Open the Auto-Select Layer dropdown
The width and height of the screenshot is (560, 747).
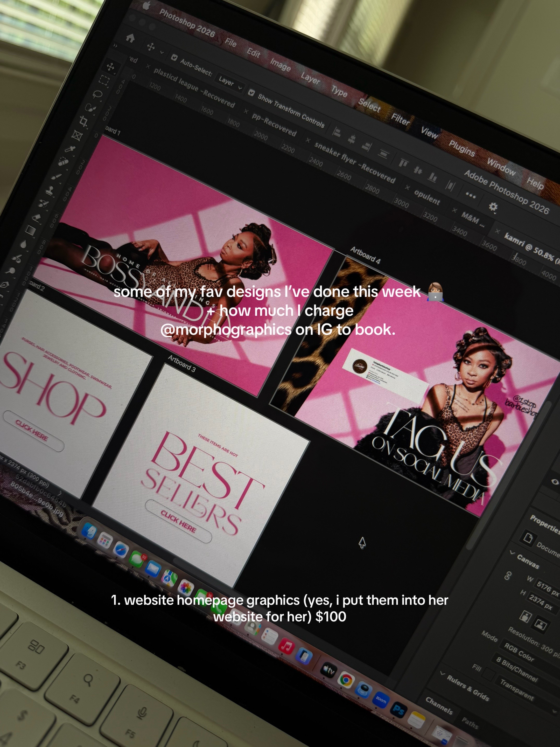point(230,83)
